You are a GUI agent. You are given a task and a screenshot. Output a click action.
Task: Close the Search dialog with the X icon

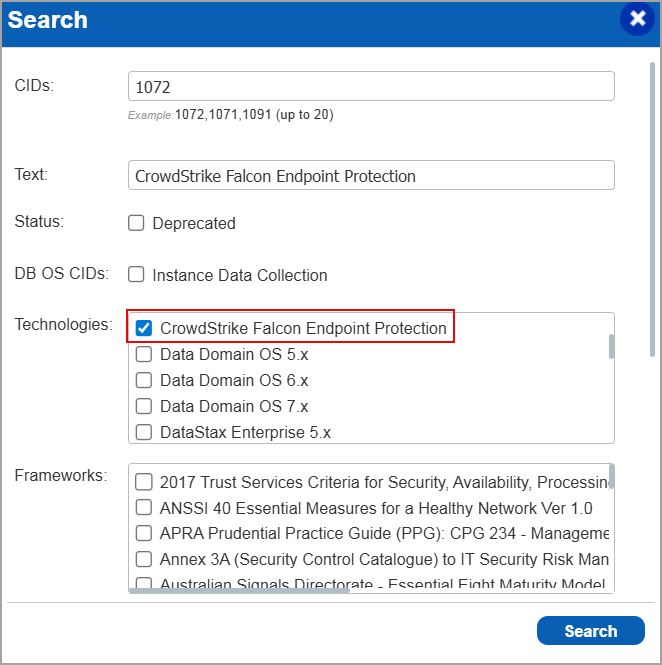(x=637, y=19)
